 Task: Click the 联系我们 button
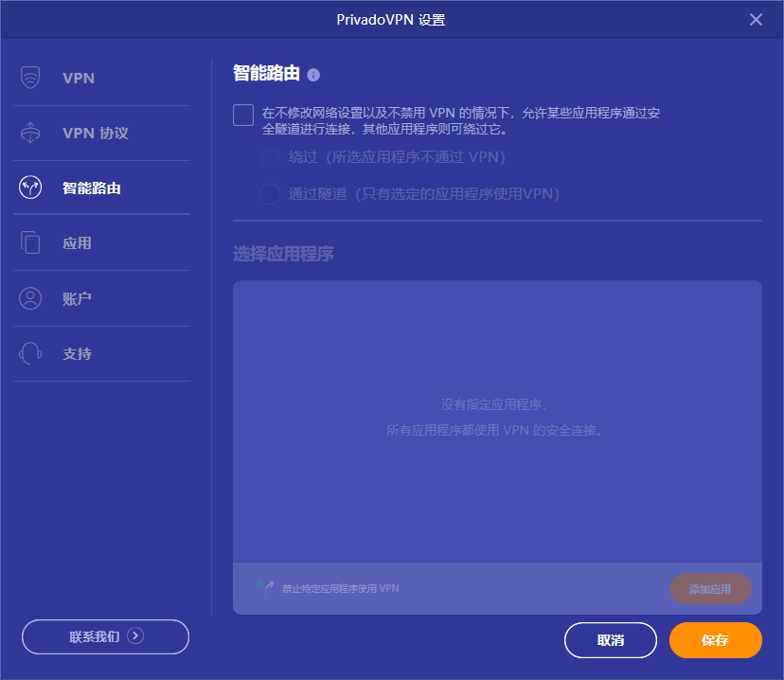click(x=105, y=636)
